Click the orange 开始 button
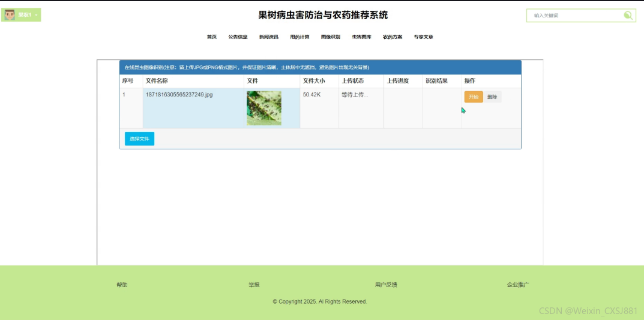This screenshot has width=644, height=320. (474, 97)
